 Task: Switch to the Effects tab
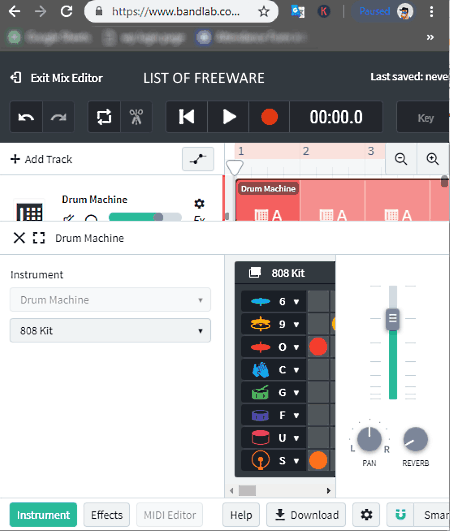107,515
